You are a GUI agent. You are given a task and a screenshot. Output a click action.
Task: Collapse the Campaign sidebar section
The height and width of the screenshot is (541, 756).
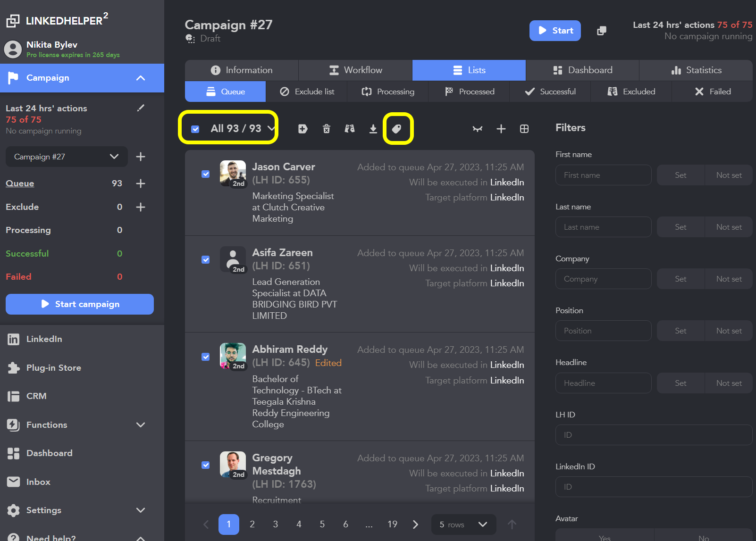coord(141,78)
